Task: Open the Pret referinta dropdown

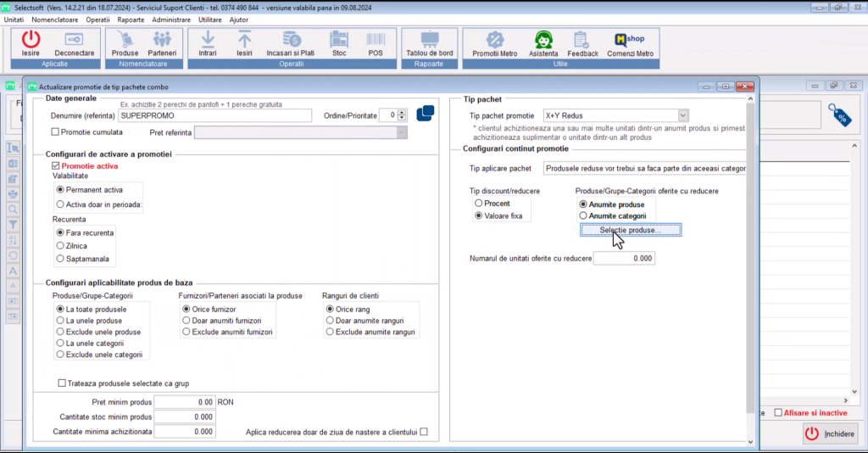Action: coord(401,132)
